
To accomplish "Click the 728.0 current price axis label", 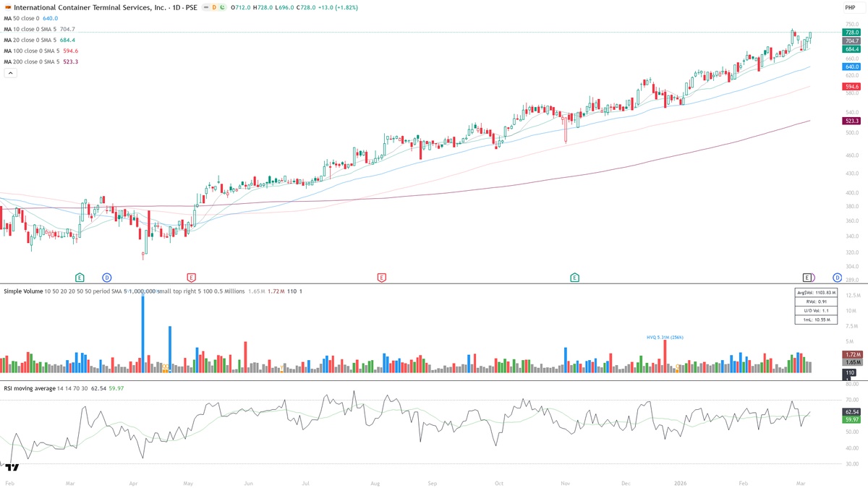I will coord(851,33).
